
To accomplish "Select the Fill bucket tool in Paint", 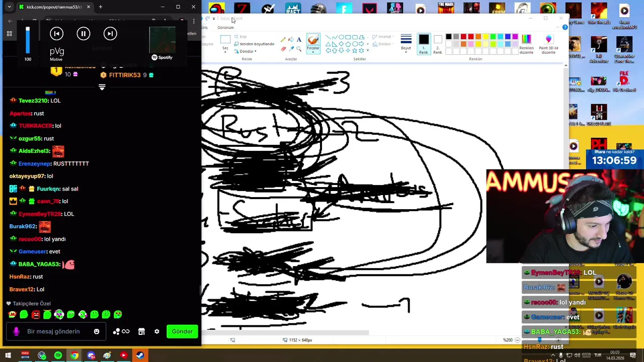I will tap(291, 39).
